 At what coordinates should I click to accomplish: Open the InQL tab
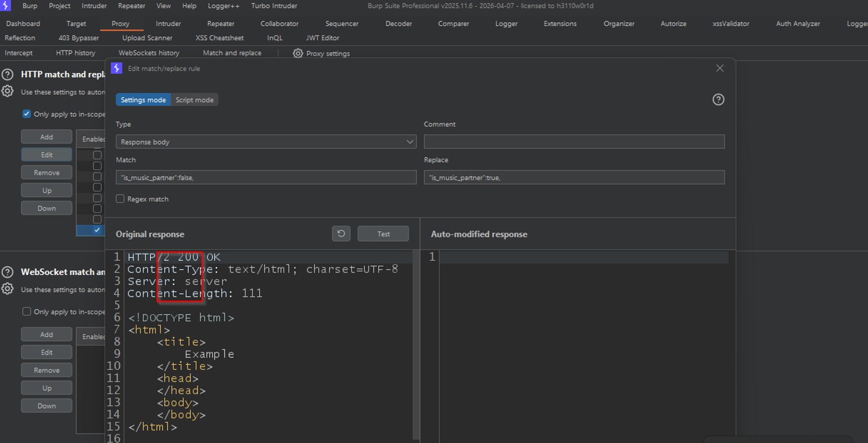coord(275,38)
